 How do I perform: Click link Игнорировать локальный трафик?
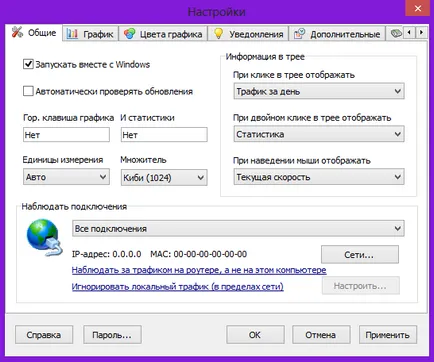(x=178, y=286)
